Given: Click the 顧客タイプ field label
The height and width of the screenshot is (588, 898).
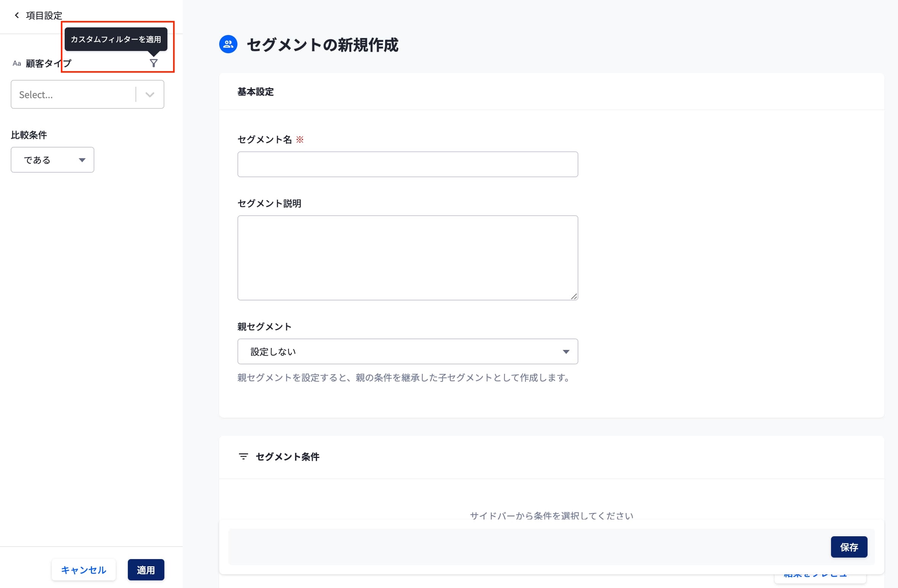Looking at the screenshot, I should pyautogui.click(x=48, y=64).
